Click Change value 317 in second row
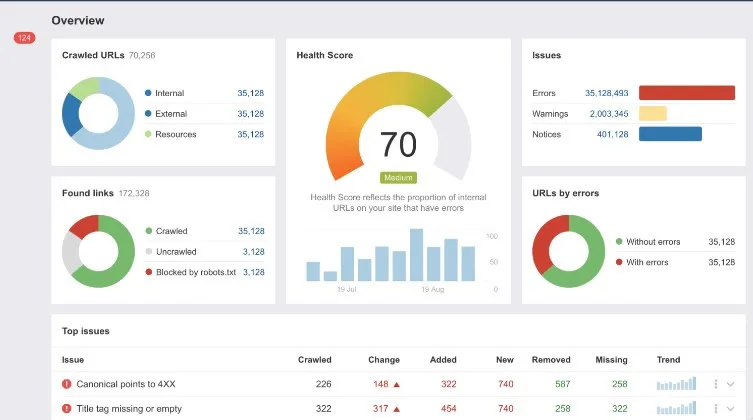This screenshot has width=753, height=420. point(381,408)
